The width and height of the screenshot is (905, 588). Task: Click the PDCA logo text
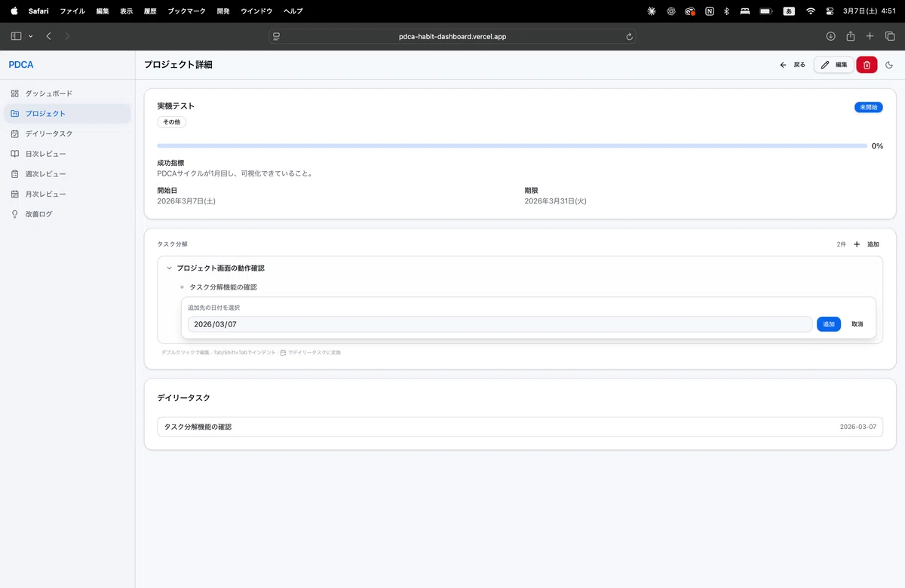pyautogui.click(x=21, y=65)
